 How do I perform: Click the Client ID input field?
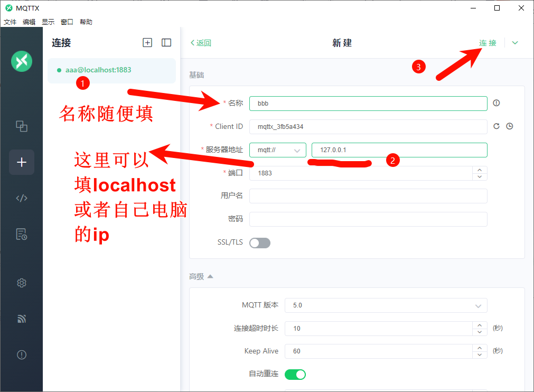point(368,127)
